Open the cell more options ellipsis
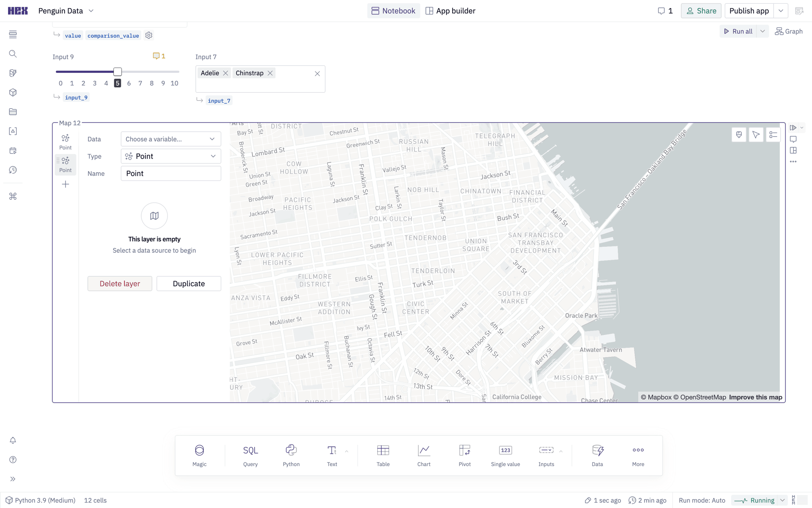This screenshot has width=812, height=508. click(793, 162)
